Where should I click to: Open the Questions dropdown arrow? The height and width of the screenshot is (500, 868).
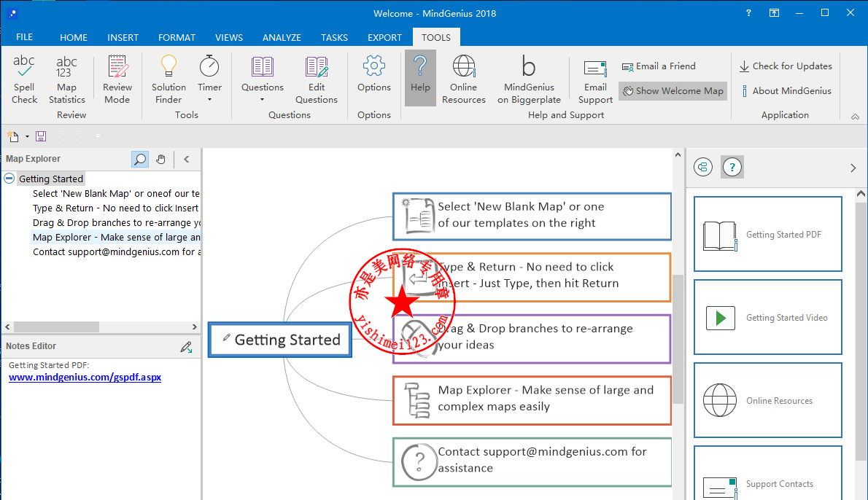[263, 100]
